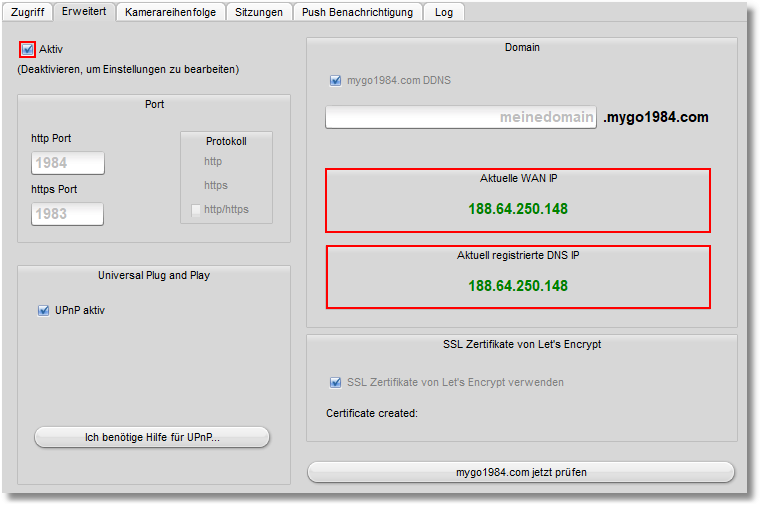Select the Sitzungen tab
This screenshot has width=761, height=507.
260,12
